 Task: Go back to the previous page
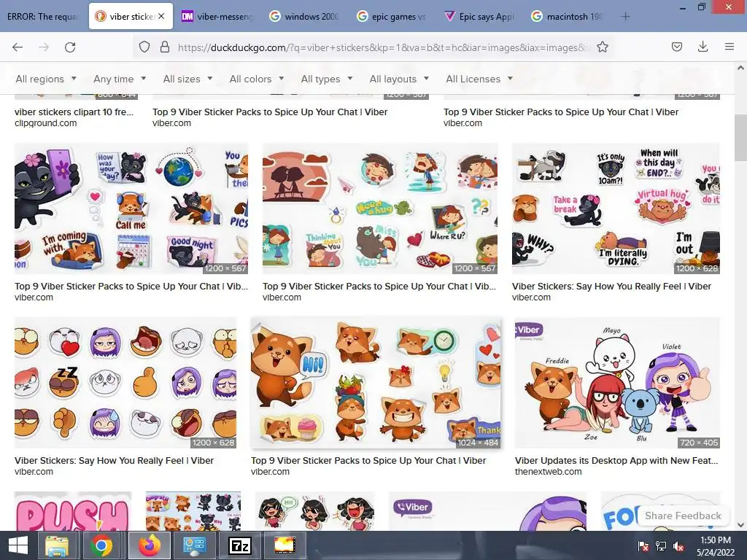(x=18, y=47)
